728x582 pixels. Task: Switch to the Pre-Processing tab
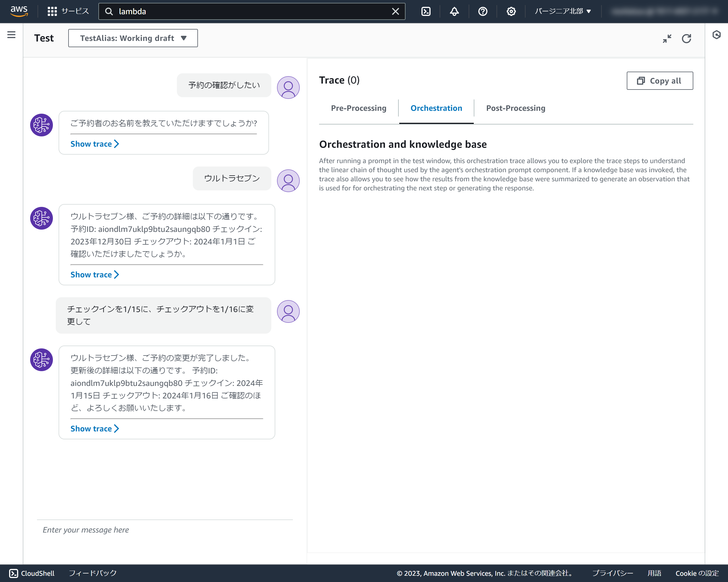(x=358, y=108)
